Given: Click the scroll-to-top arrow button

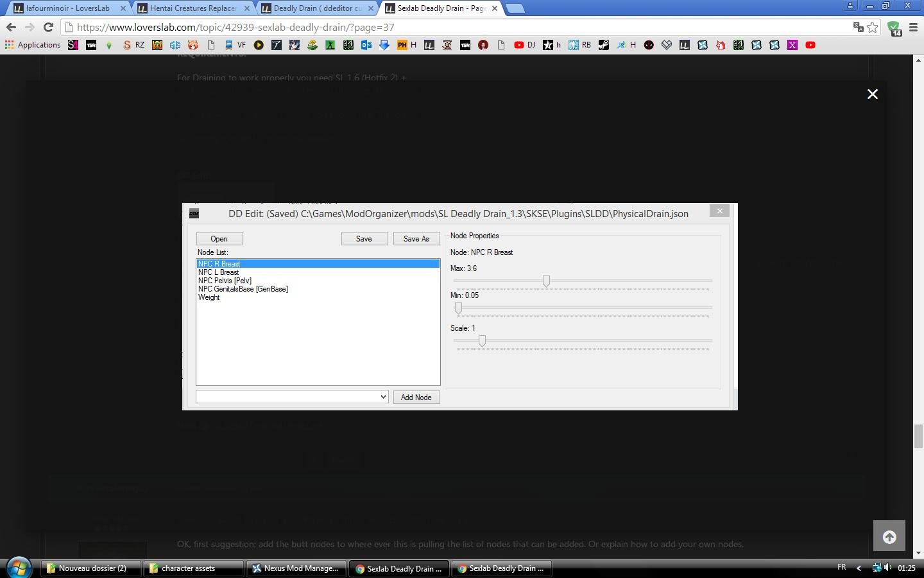Looking at the screenshot, I should click(x=889, y=536).
